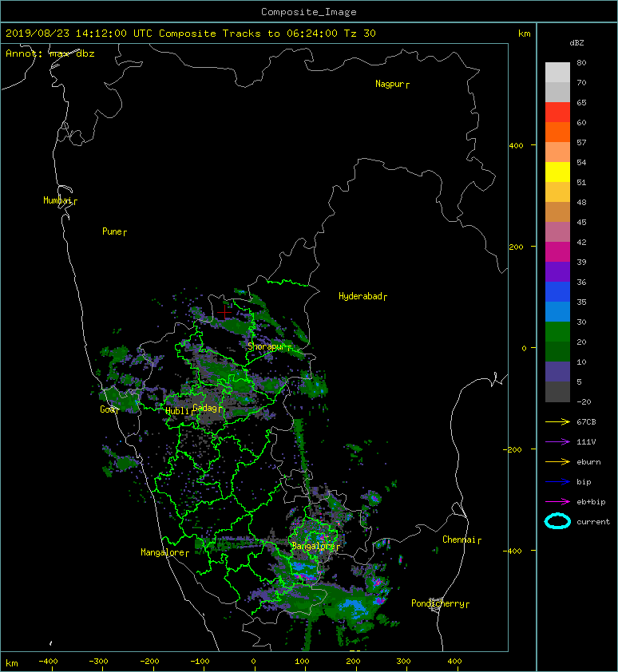Click the yellow arrow beside 67CB legend
Viewport: 618px width, 672px height.
click(557, 421)
